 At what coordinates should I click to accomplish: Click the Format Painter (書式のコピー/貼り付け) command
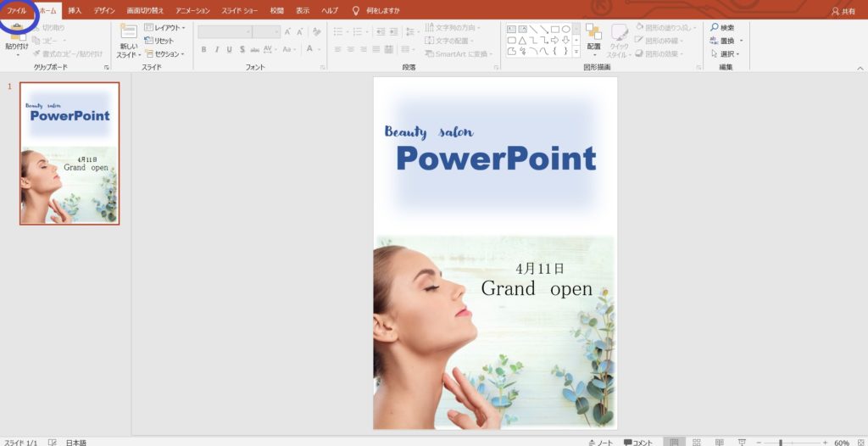click(68, 53)
